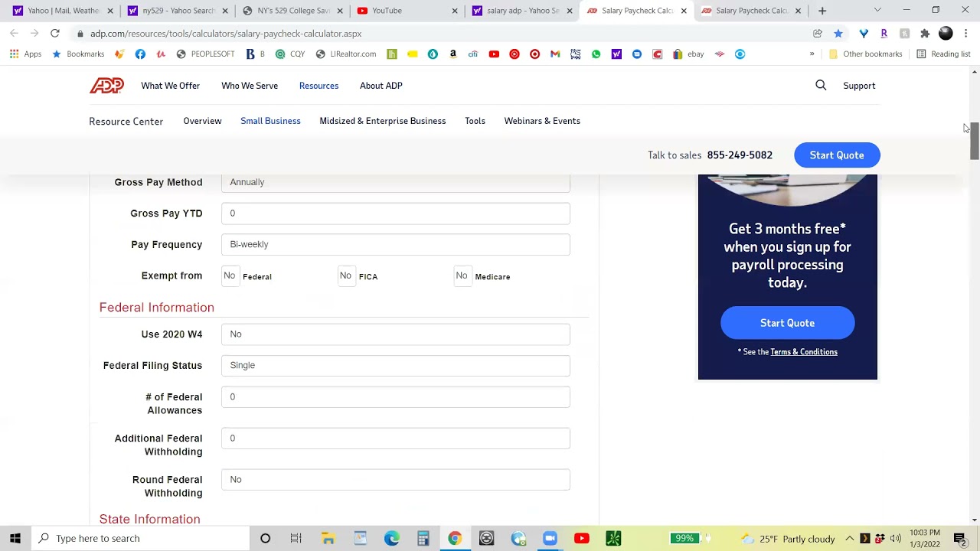
Task: Open the site search magnifier icon
Action: (821, 86)
